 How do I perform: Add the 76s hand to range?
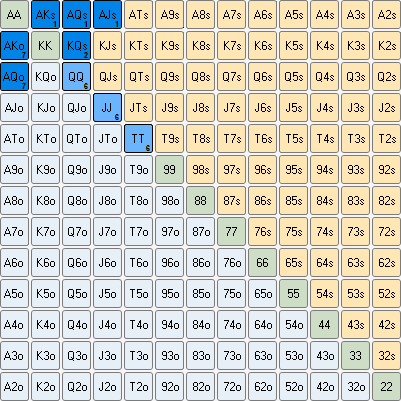tap(263, 232)
